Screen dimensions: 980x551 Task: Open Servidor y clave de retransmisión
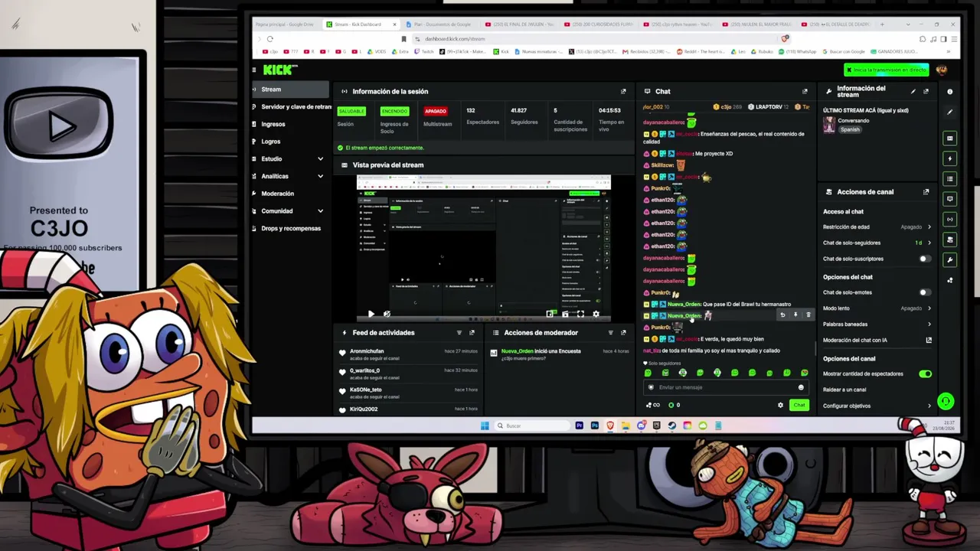click(x=290, y=107)
